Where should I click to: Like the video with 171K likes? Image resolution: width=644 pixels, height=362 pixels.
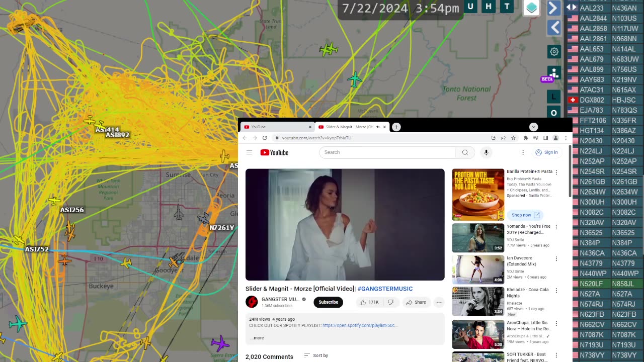369,302
